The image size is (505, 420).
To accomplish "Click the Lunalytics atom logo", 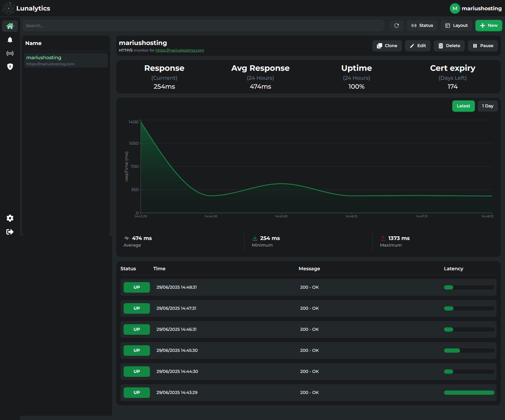I will pyautogui.click(x=8, y=8).
